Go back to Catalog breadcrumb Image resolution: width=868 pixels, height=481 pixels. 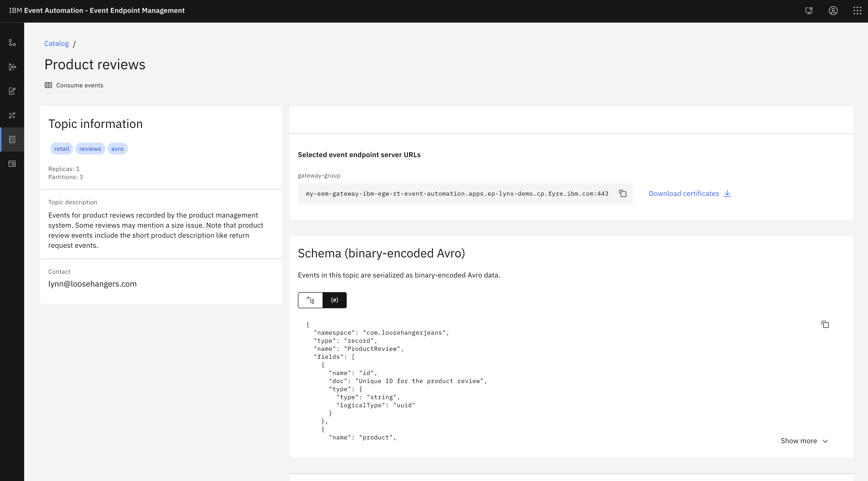click(56, 44)
